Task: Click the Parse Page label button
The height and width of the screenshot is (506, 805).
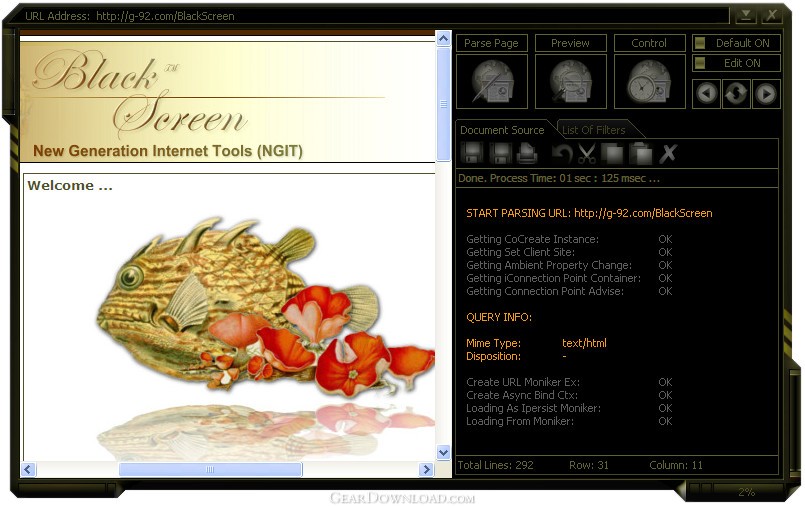Action: click(491, 43)
